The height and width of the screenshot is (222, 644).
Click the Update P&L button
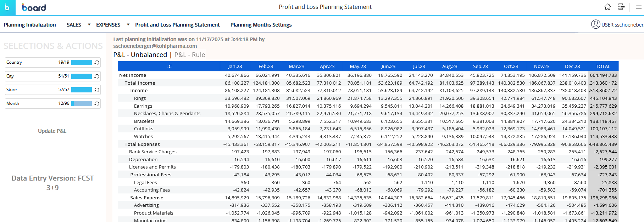point(52,131)
